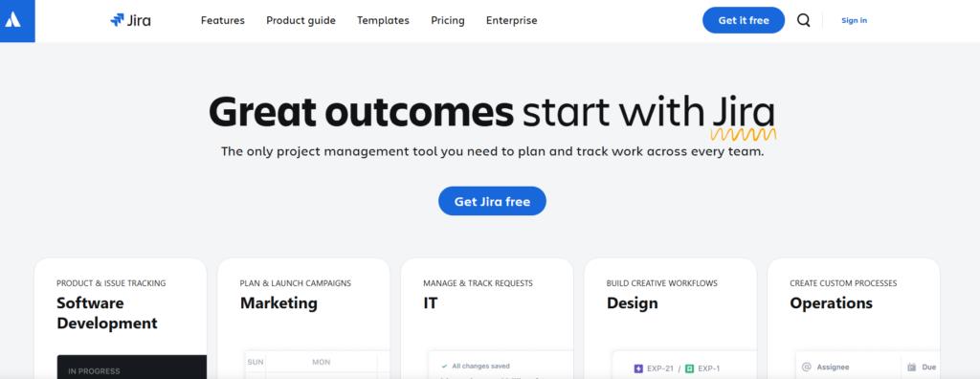Click the Get it free button
The height and width of the screenshot is (379, 980).
(x=743, y=20)
